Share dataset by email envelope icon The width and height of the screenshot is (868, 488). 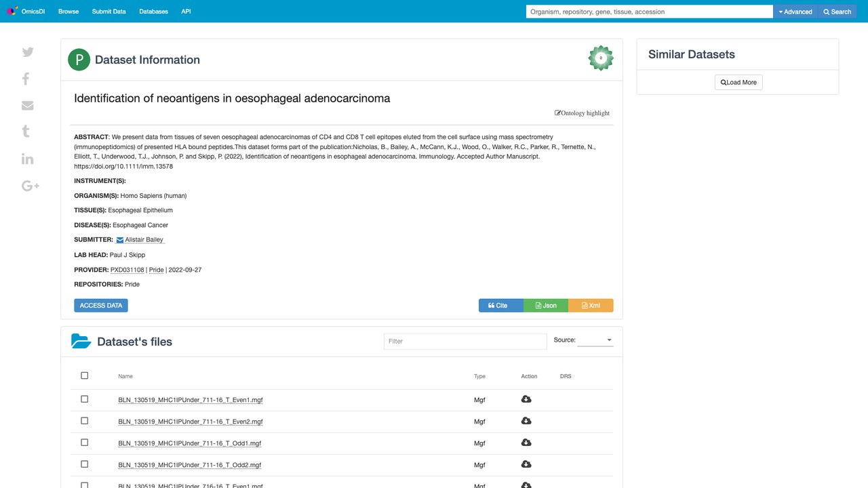pyautogui.click(x=28, y=105)
